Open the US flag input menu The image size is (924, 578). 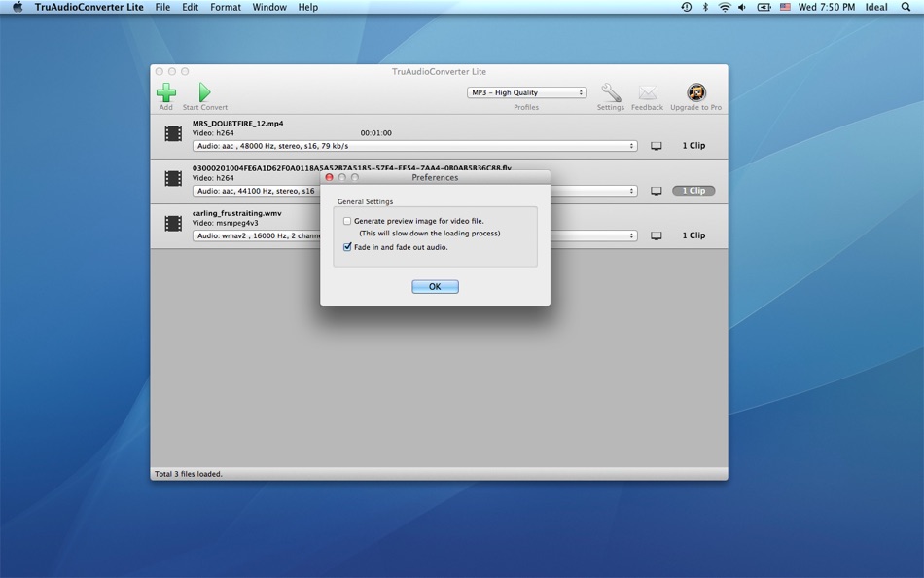point(785,7)
